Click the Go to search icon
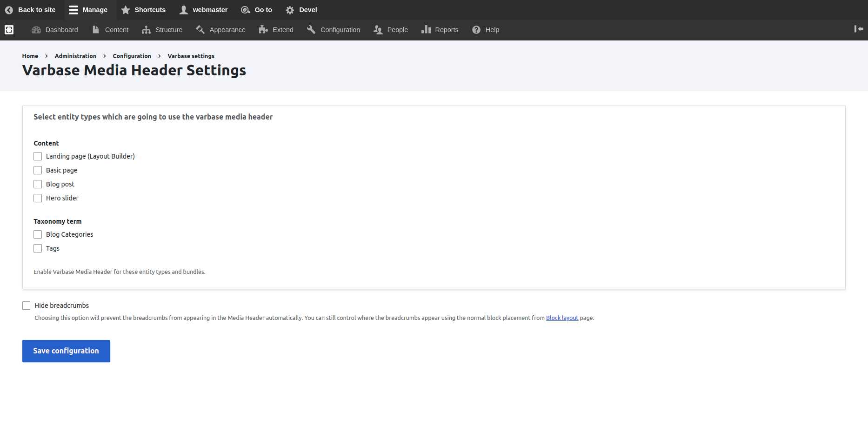The width and height of the screenshot is (868, 439). 245,10
